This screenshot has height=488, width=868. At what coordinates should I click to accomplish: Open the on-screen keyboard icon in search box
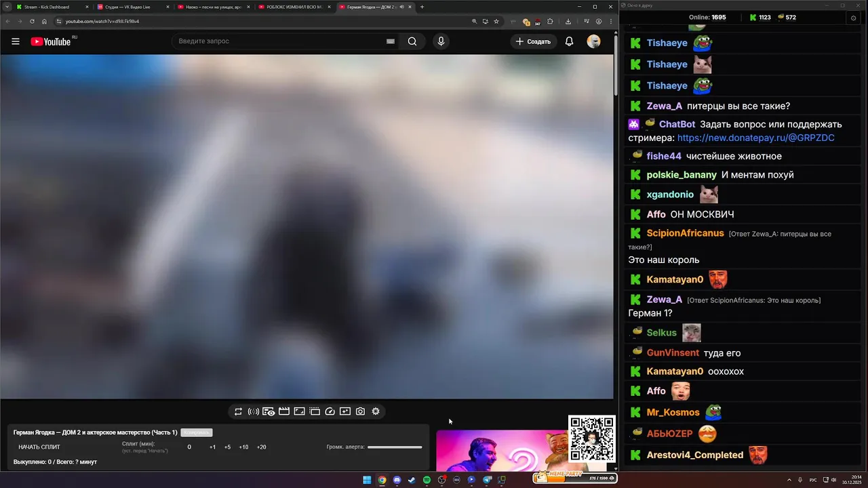(391, 41)
